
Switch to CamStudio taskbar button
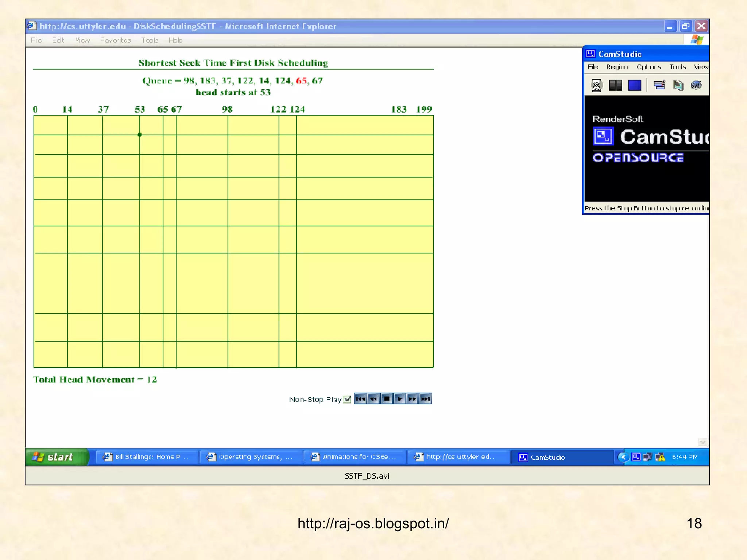tap(562, 457)
